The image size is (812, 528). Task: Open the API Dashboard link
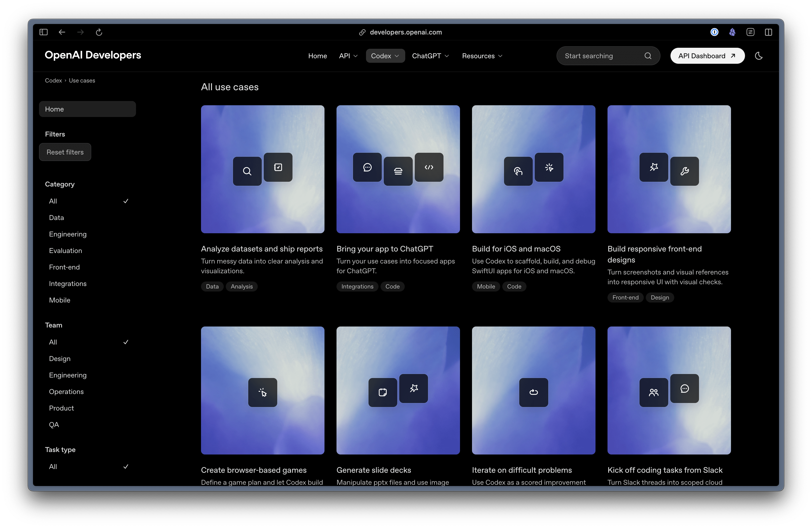(707, 56)
